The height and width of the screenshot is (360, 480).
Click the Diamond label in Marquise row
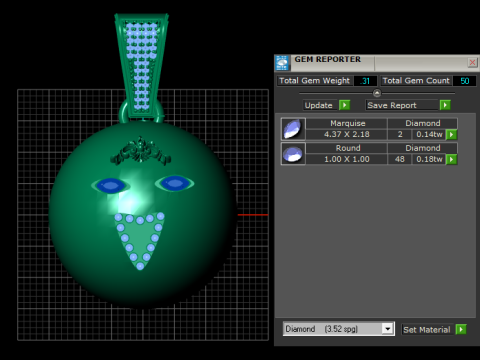click(423, 123)
